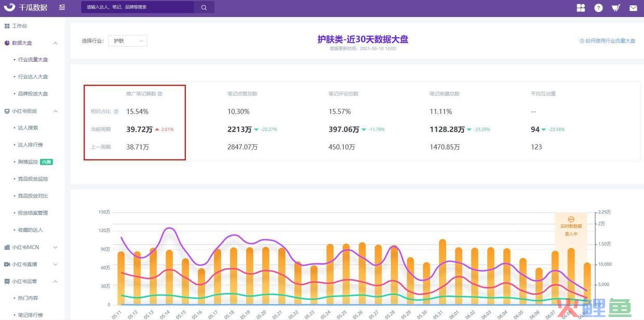Click the 护肤类-近30天数据大盘 title
This screenshot has height=320, width=644.
coord(363,39)
